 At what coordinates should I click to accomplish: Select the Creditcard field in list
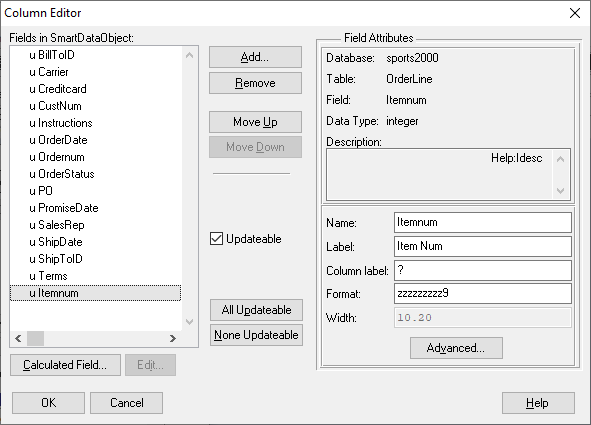(x=95, y=89)
